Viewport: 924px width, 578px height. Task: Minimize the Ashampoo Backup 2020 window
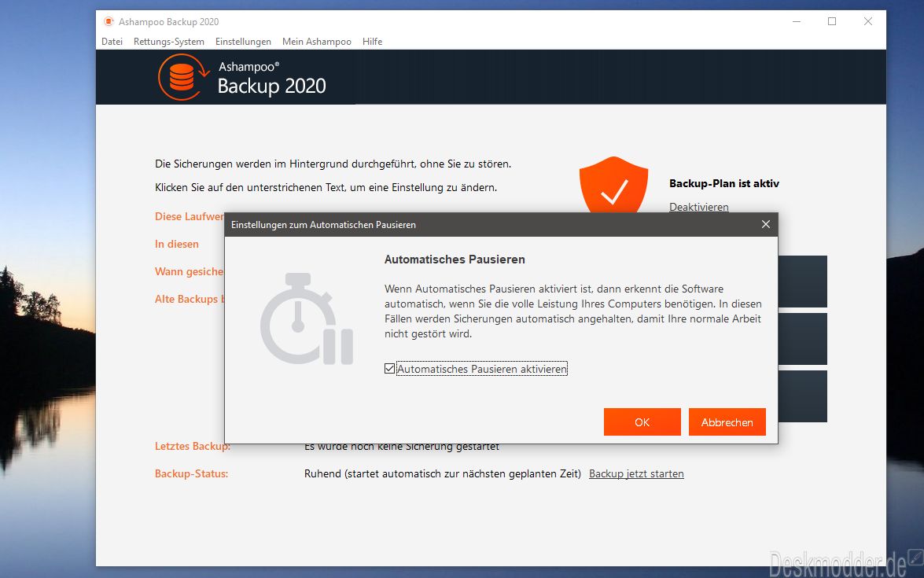[x=796, y=22]
